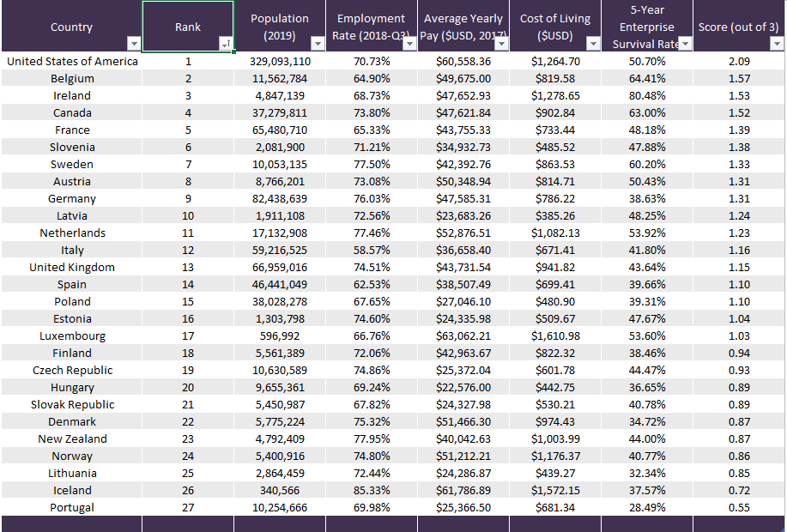Open the Country column filter dropdown
Viewport: 787px width, 532px height.
point(133,44)
